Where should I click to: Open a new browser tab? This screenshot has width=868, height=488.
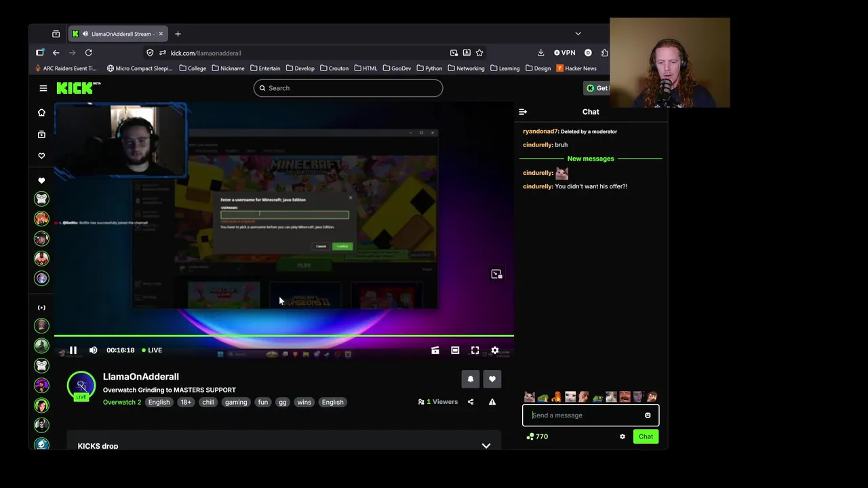(x=178, y=34)
